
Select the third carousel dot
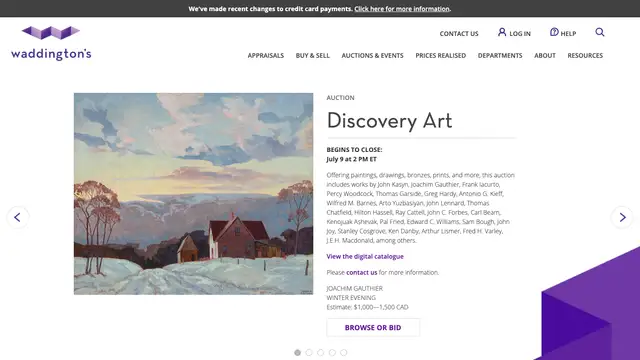pos(321,353)
